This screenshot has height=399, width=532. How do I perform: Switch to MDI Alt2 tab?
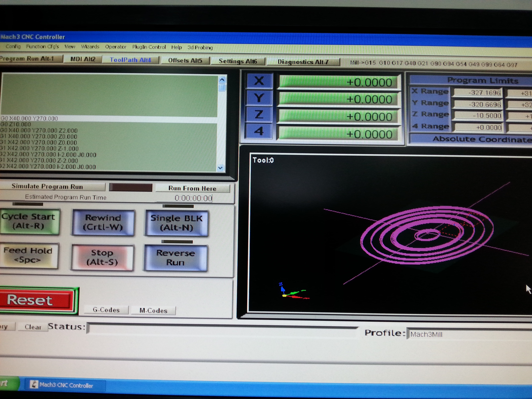click(83, 59)
